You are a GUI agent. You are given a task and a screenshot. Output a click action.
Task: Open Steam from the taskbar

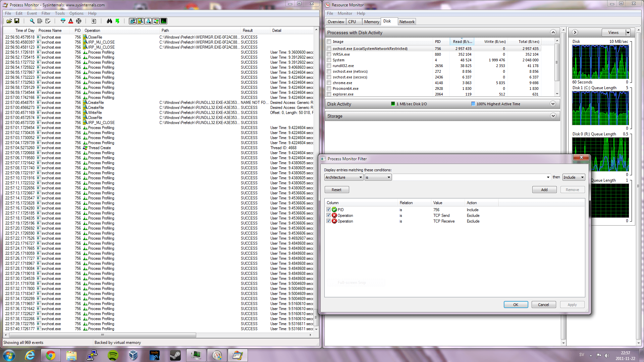[175, 355]
